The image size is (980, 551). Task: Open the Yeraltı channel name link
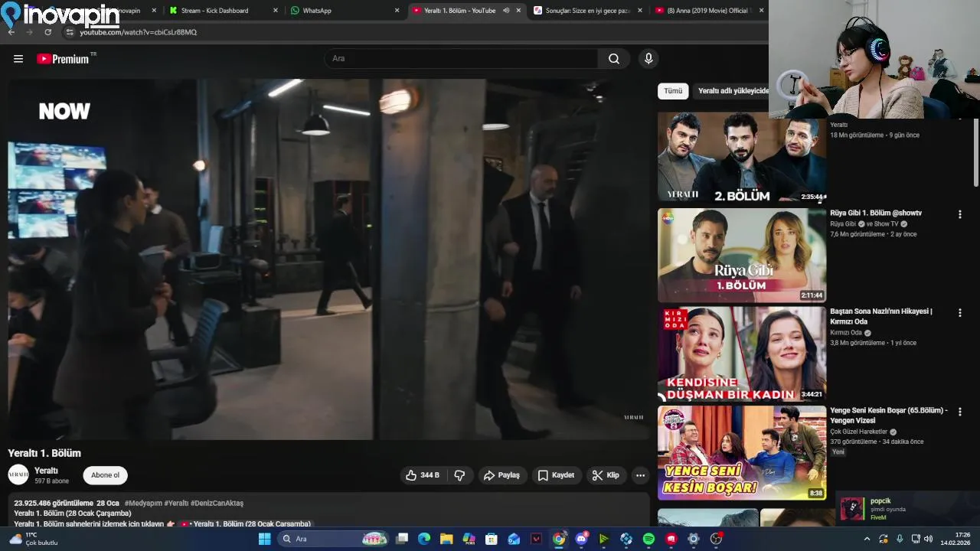point(46,471)
